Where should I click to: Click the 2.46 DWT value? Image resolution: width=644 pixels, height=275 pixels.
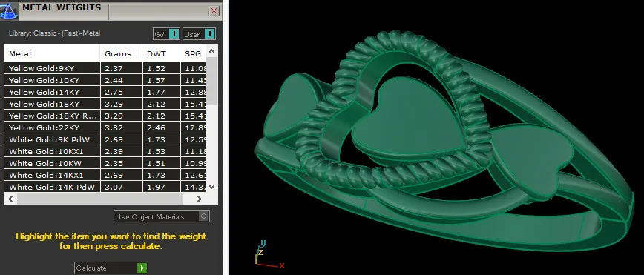(156, 128)
